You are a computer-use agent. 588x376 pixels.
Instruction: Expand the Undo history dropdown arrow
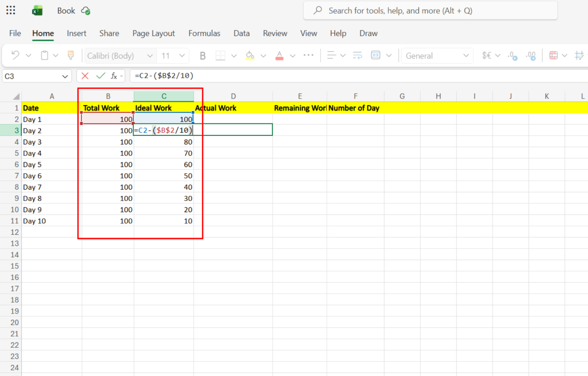pos(29,56)
